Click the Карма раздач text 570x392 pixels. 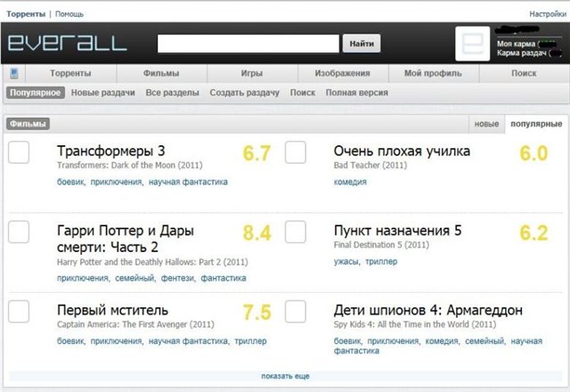click(x=522, y=53)
